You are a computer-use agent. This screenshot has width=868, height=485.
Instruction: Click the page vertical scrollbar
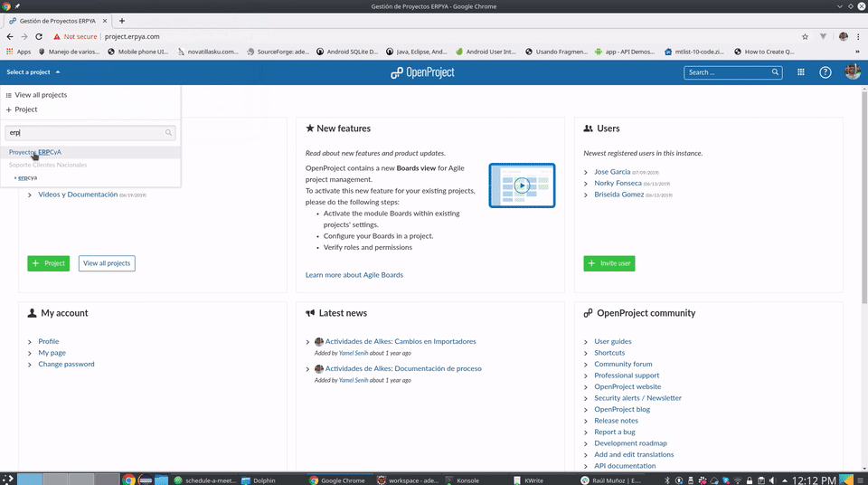pos(864,196)
